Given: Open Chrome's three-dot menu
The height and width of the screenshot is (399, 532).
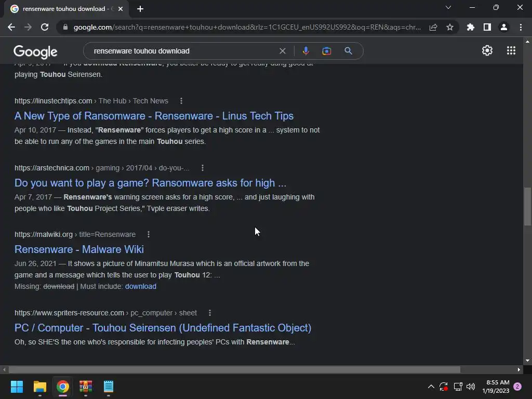Looking at the screenshot, I should tap(521, 27).
